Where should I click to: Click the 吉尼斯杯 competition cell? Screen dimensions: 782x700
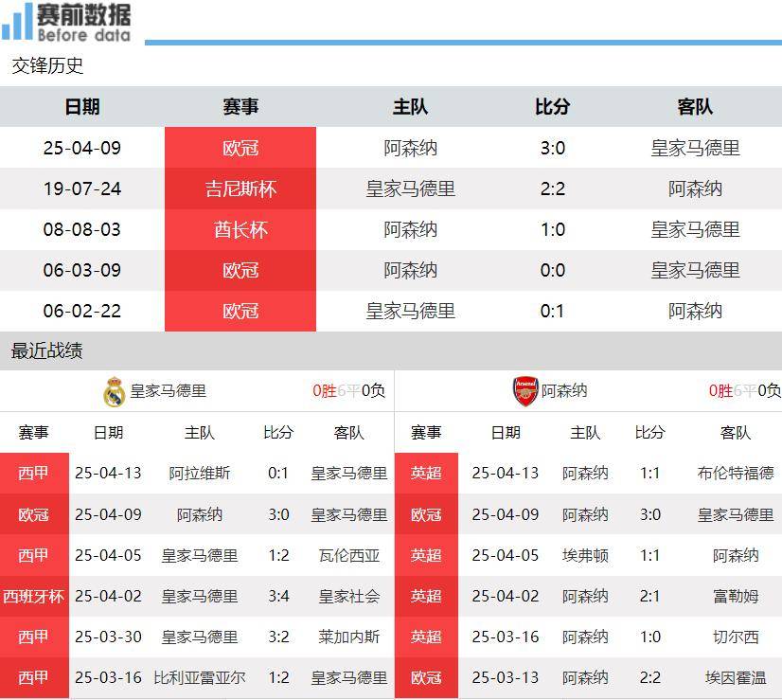[x=240, y=188]
